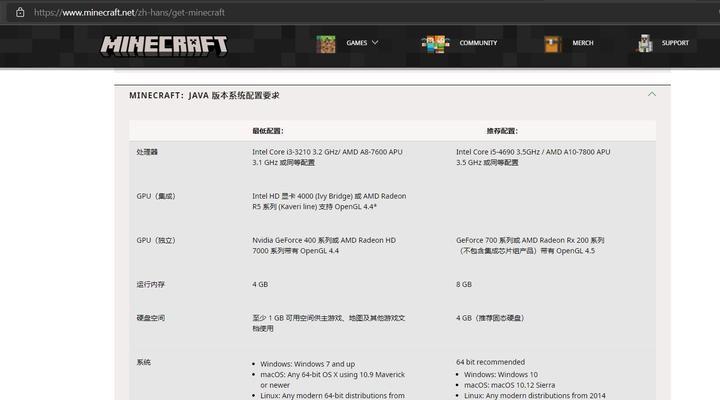This screenshot has height=400, width=720.
Task: Click the 'Intel Core i3-3210 3.2 GHz' minimum processor cell
Action: tap(329, 157)
